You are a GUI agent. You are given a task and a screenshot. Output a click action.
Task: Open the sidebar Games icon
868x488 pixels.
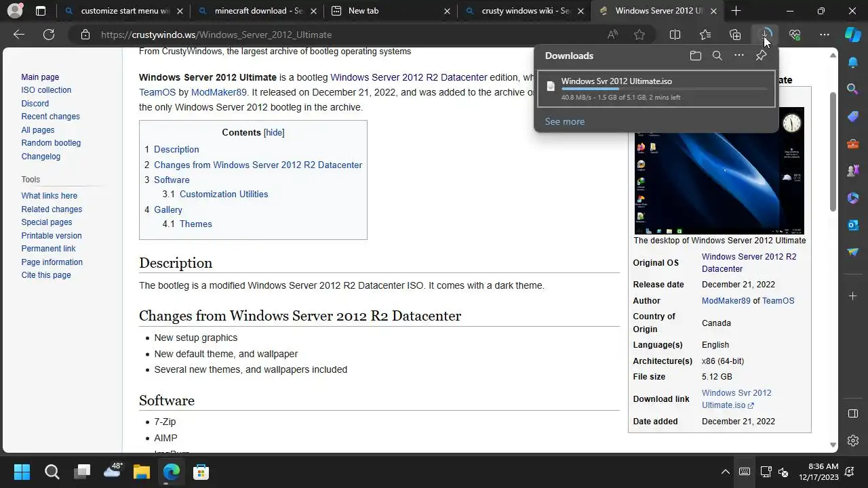pos(853,171)
